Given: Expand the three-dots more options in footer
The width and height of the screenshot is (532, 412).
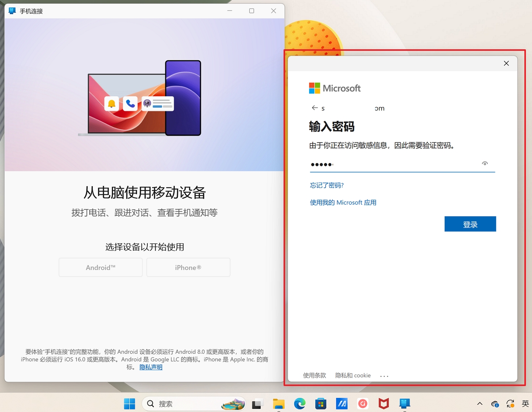Looking at the screenshot, I should click(384, 376).
